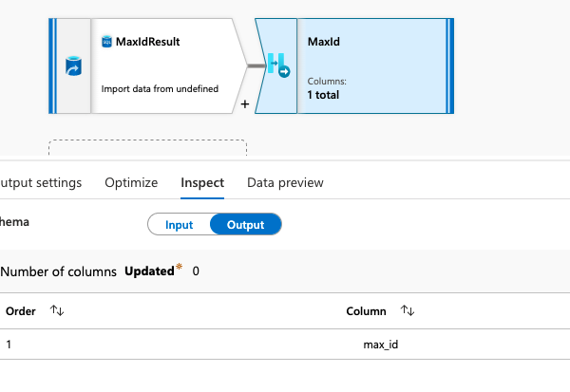570x392 pixels.
Task: Switch schema view to Output
Action: coord(246,225)
